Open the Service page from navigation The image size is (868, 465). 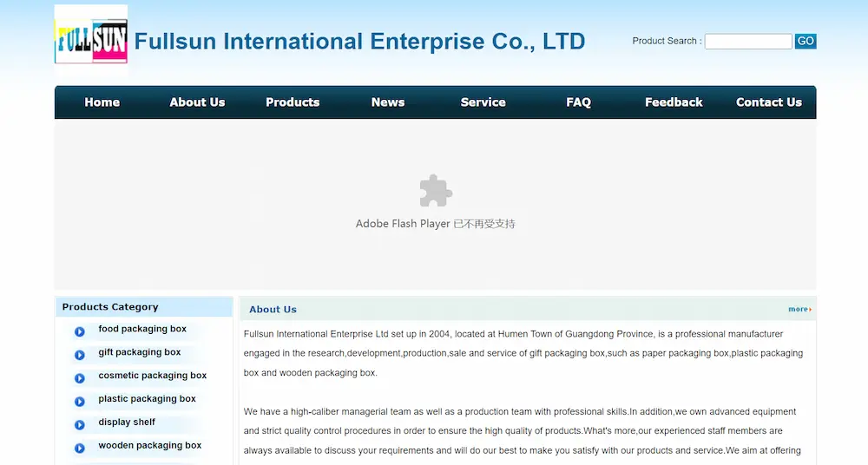coord(483,102)
